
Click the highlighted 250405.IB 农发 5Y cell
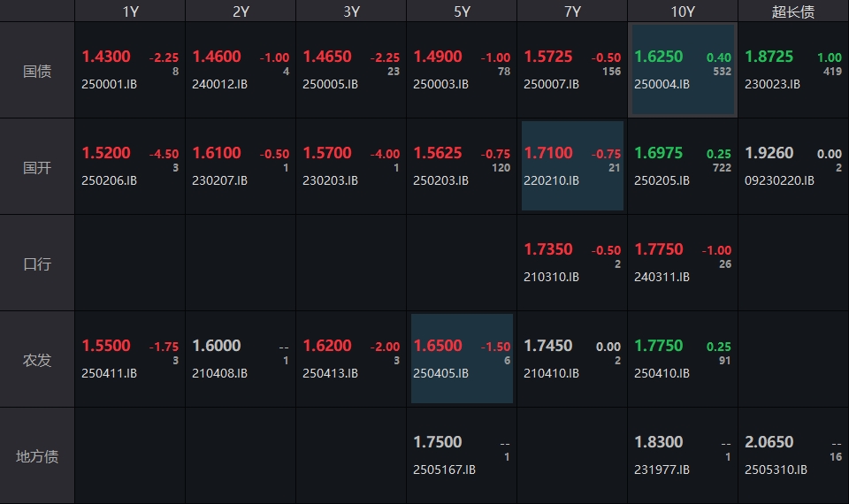coord(462,359)
